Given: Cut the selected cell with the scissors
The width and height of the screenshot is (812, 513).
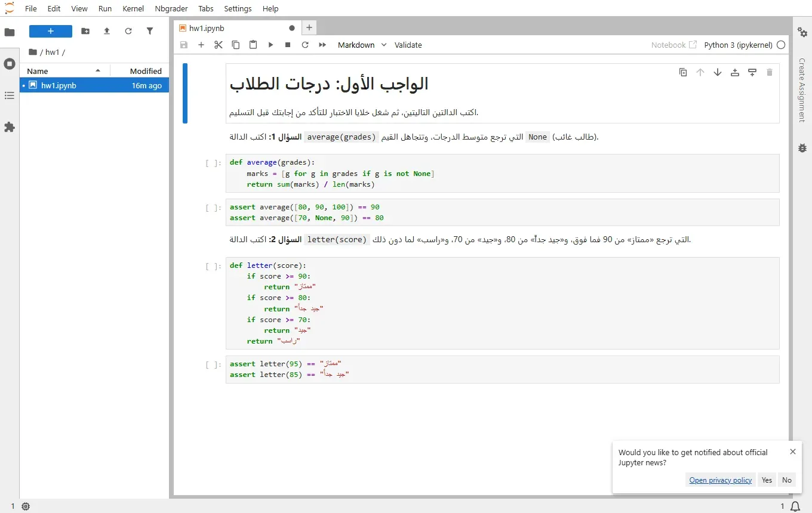Looking at the screenshot, I should point(219,45).
